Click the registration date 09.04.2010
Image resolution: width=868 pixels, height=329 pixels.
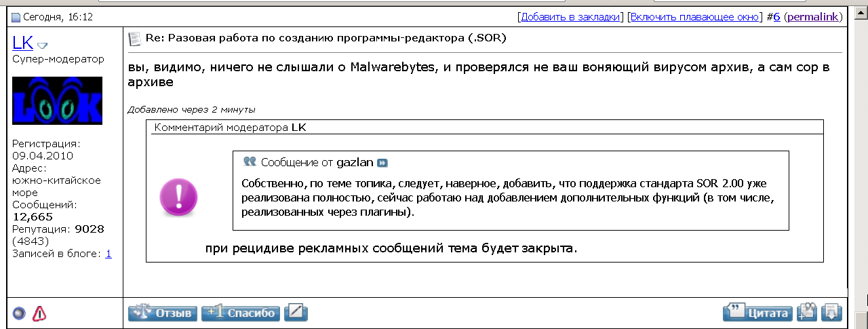coord(43,155)
